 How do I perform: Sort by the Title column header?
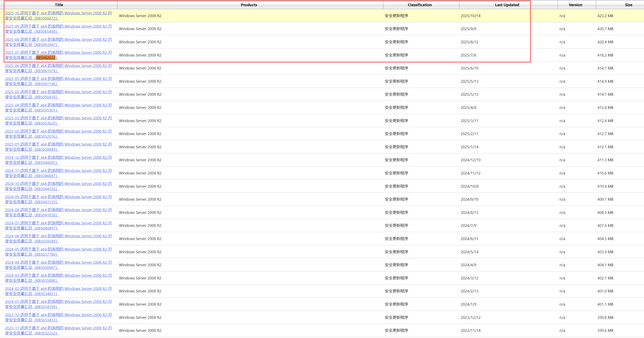click(x=59, y=5)
